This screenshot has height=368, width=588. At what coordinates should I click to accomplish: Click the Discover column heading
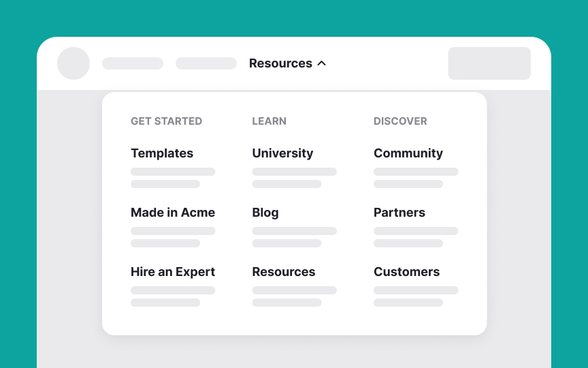(x=400, y=121)
